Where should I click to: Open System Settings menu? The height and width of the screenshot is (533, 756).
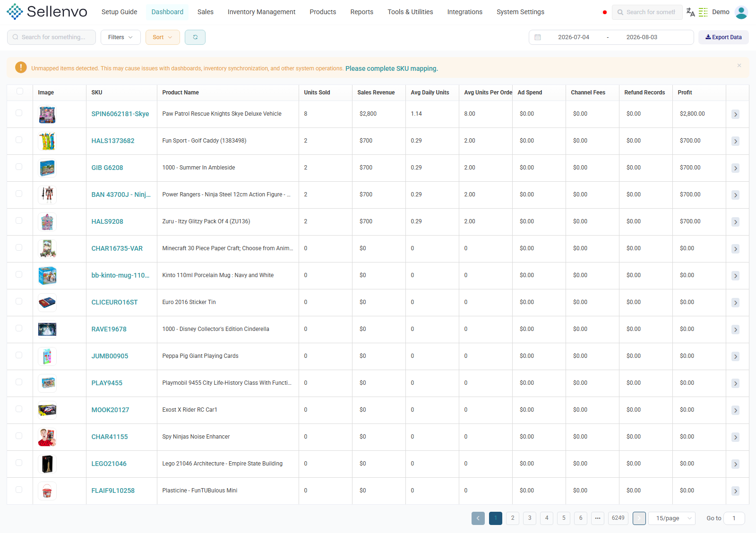(520, 12)
